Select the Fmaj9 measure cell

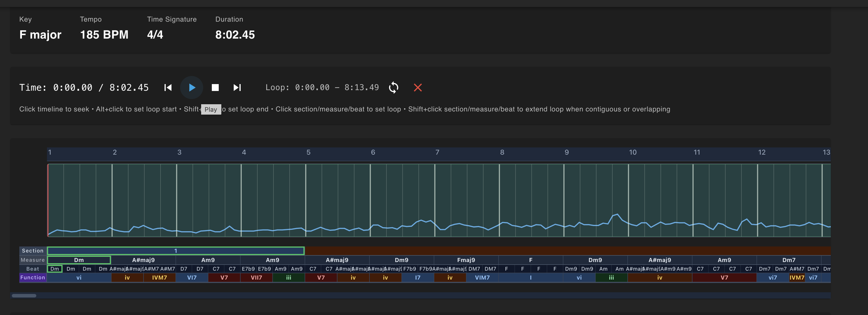click(466, 260)
